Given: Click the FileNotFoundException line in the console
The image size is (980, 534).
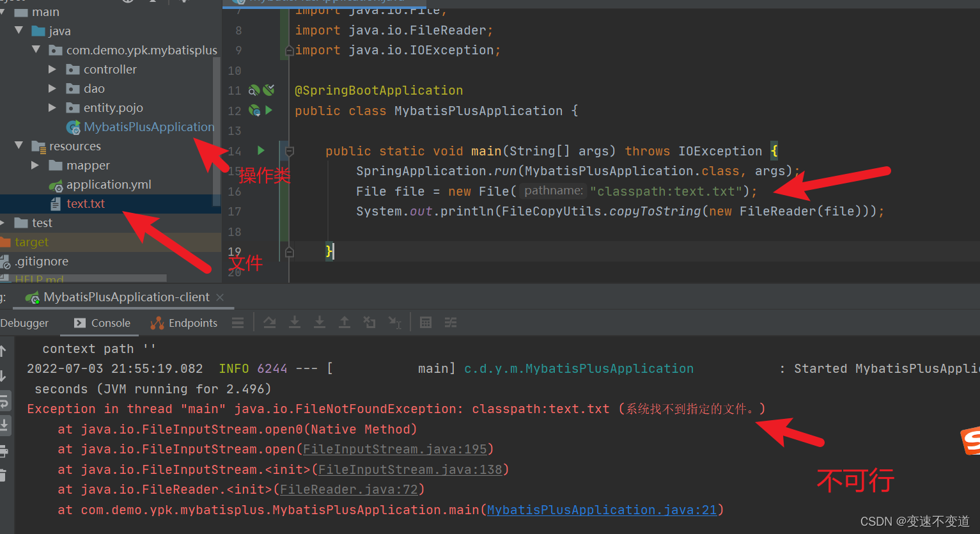Looking at the screenshot, I should (x=396, y=409).
